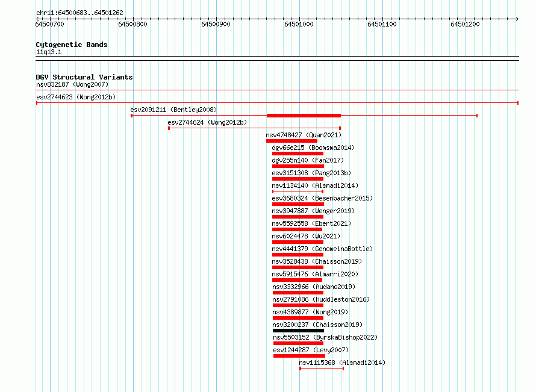
Task: Click red bar under nsv5503152
Action: pyautogui.click(x=298, y=343)
